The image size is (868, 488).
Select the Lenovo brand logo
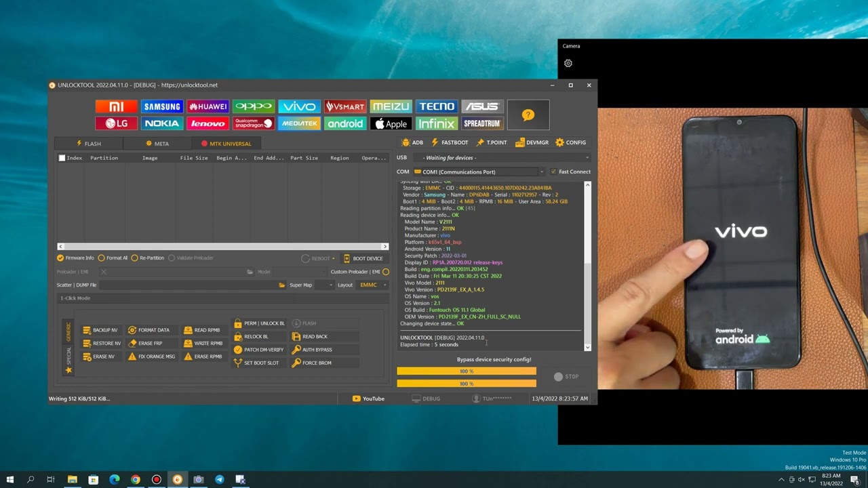click(208, 123)
